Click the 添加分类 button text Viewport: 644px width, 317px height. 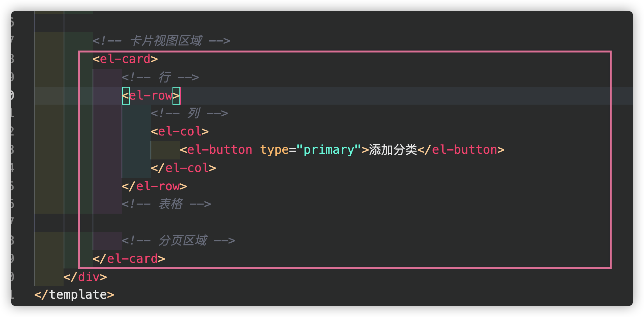393,150
